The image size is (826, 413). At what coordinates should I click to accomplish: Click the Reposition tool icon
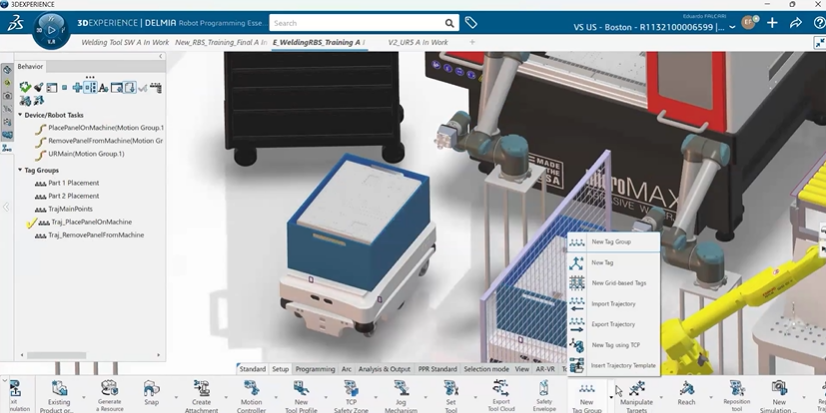click(x=736, y=388)
